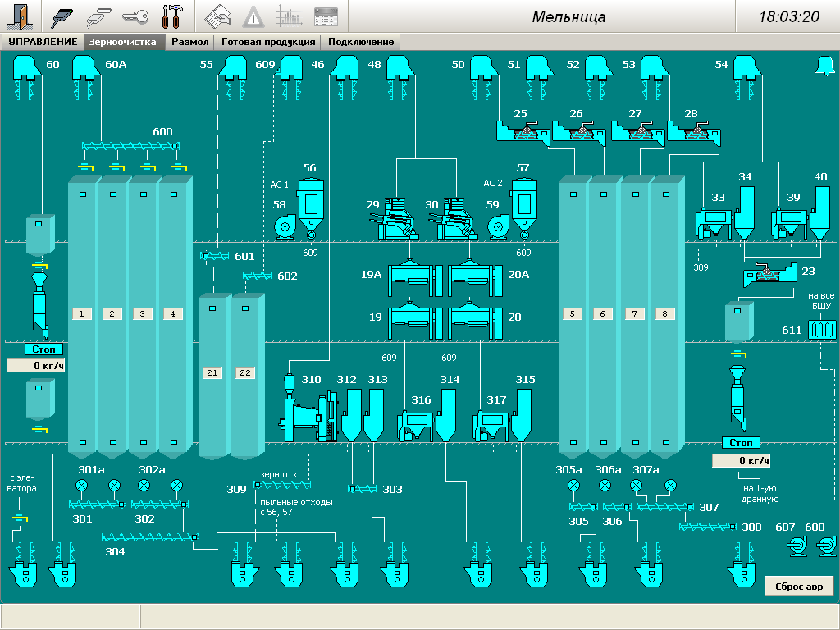Switch to the Размол tab
840x630 pixels.
point(189,42)
